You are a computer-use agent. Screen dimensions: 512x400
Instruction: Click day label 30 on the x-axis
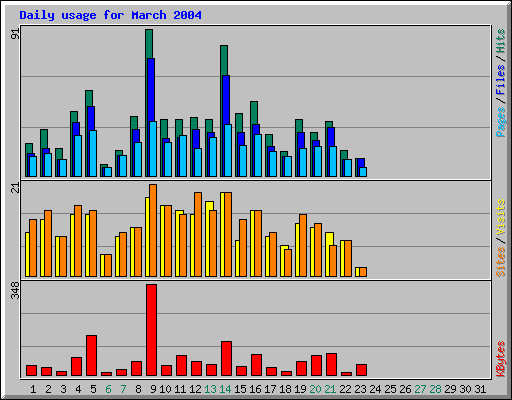click(465, 389)
